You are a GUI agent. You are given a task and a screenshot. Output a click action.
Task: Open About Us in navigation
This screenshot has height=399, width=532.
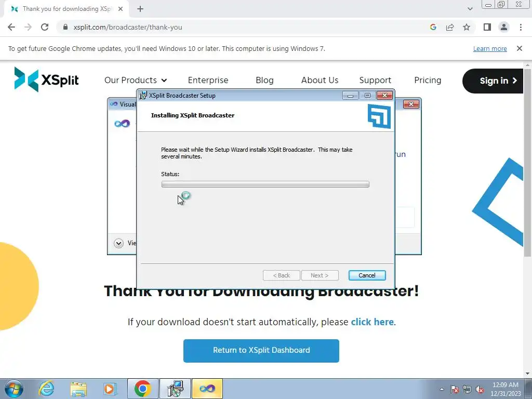tap(320, 80)
